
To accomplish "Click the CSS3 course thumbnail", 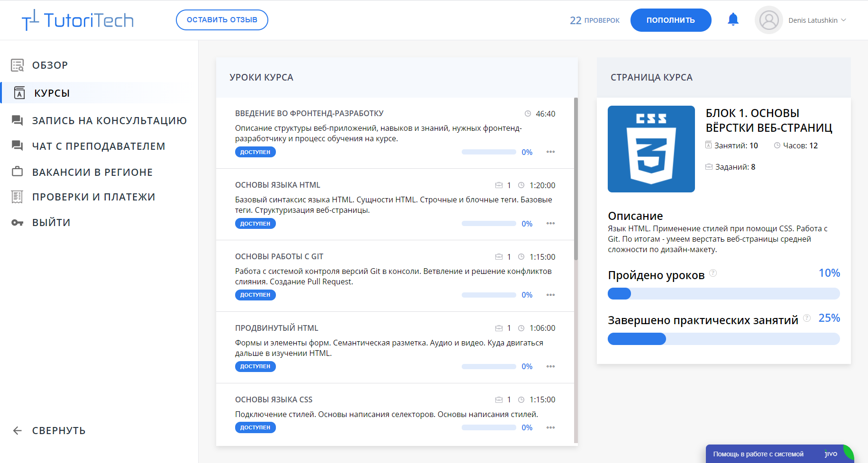I will pos(651,149).
